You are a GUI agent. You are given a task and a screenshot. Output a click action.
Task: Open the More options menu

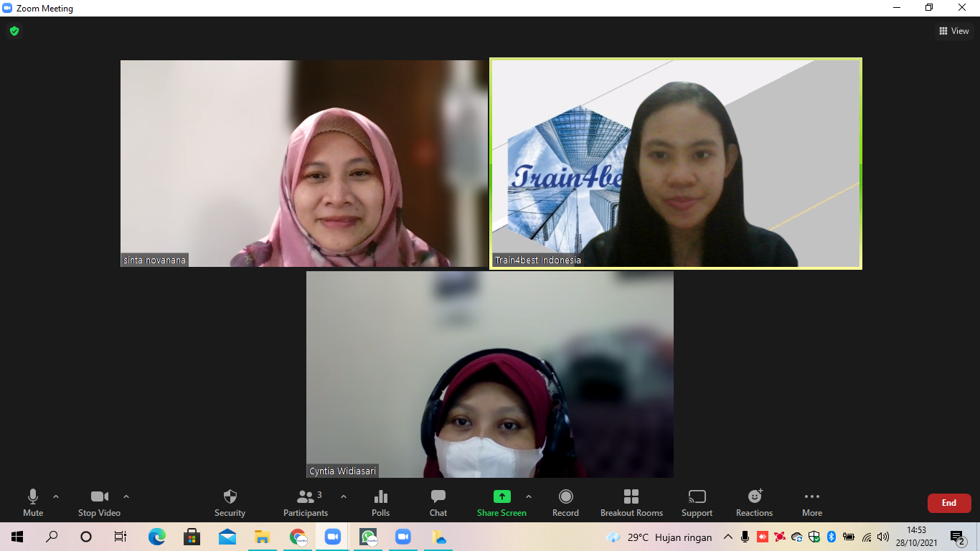tap(812, 502)
